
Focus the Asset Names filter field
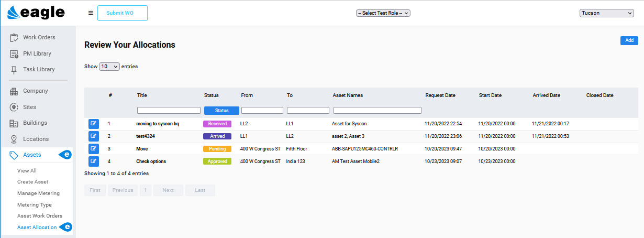point(377,111)
